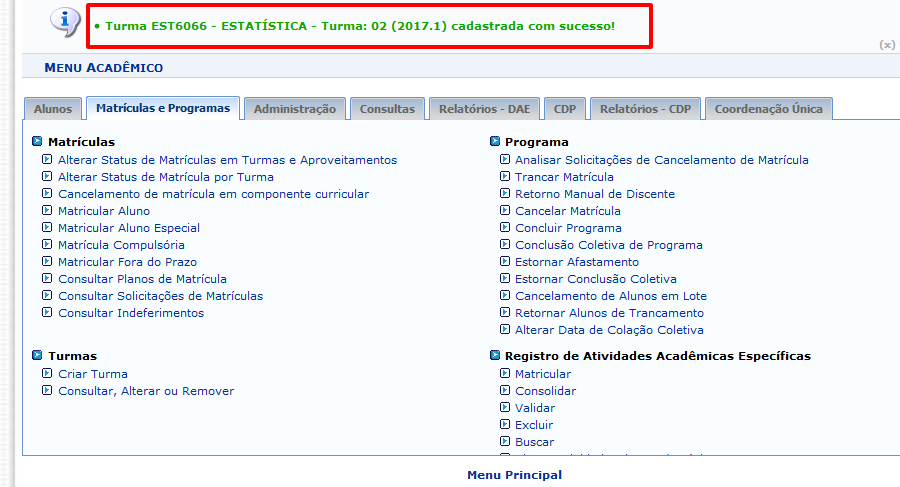
Task: Click the arrow icon beside Trancar Matrícula
Action: click(504, 177)
